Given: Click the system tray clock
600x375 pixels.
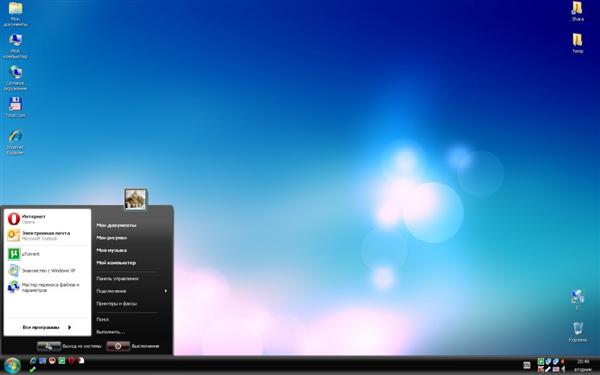Looking at the screenshot, I should (x=583, y=365).
